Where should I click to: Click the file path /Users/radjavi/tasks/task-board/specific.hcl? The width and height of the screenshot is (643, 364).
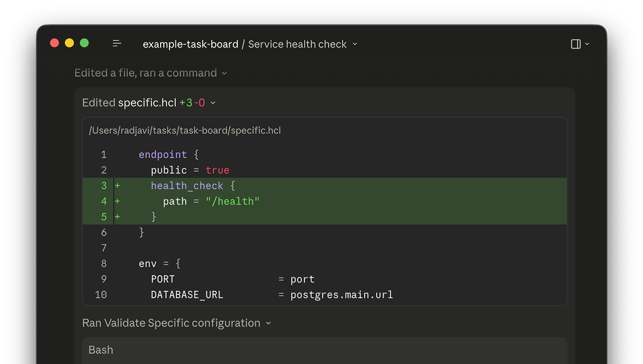pyautogui.click(x=185, y=130)
